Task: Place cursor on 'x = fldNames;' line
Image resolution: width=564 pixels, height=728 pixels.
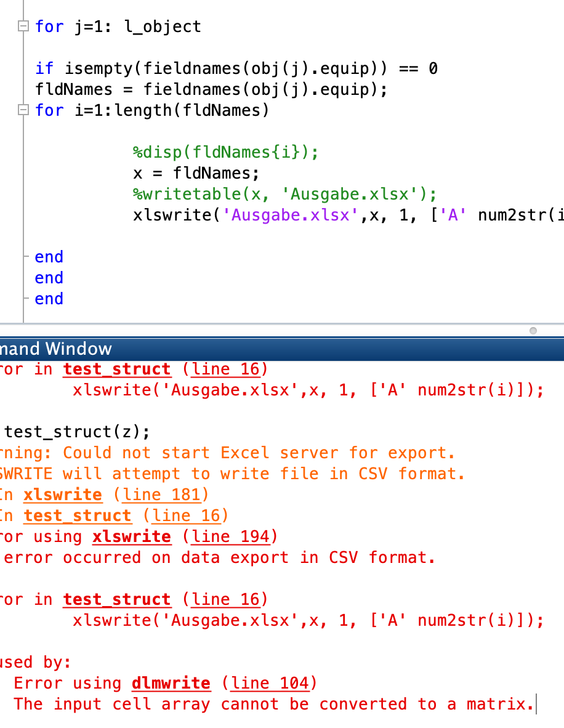Action: (x=196, y=173)
